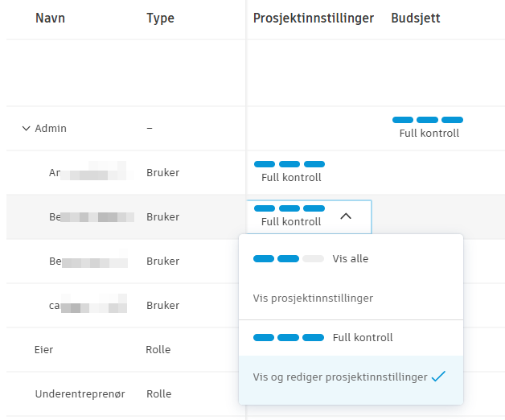Viewport: 505px width, 420px height.
Task: Select Full kontroll in the dropdown list
Action: click(362, 337)
